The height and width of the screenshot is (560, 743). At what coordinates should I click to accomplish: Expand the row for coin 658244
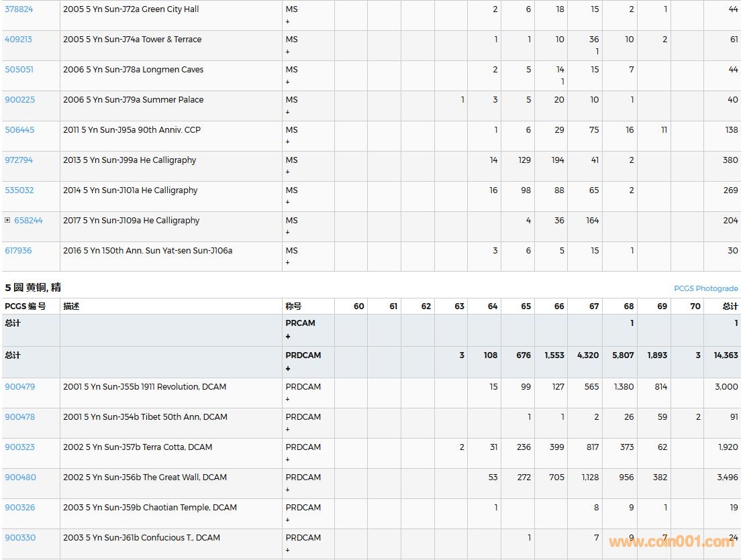7,220
